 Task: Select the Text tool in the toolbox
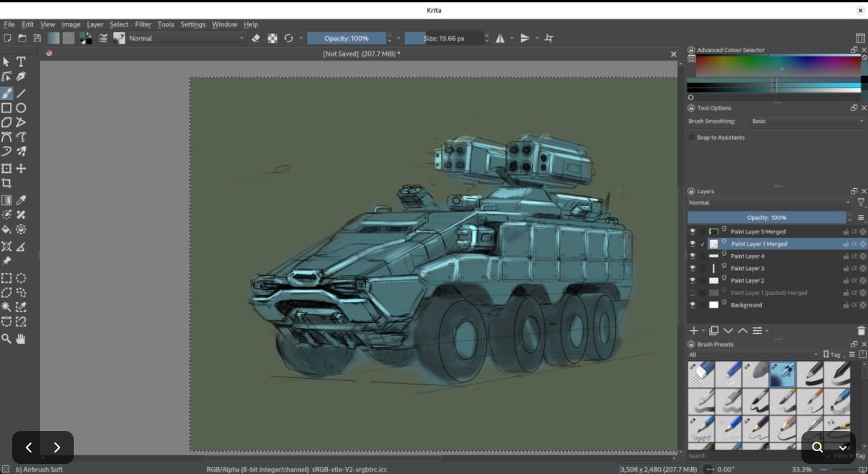point(21,62)
